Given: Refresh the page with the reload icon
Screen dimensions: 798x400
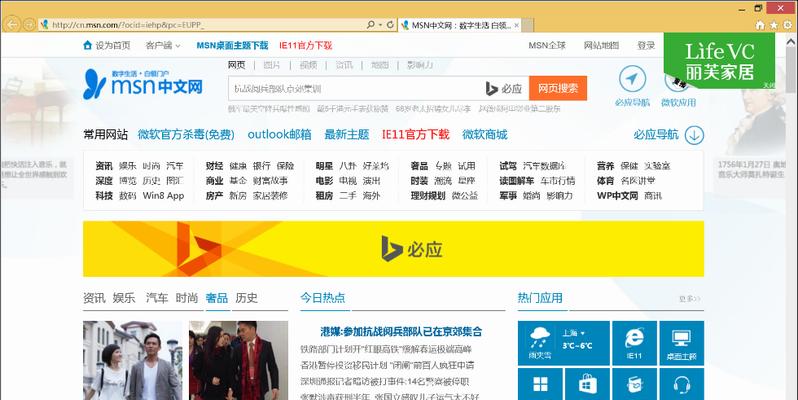Looking at the screenshot, I should 390,24.
